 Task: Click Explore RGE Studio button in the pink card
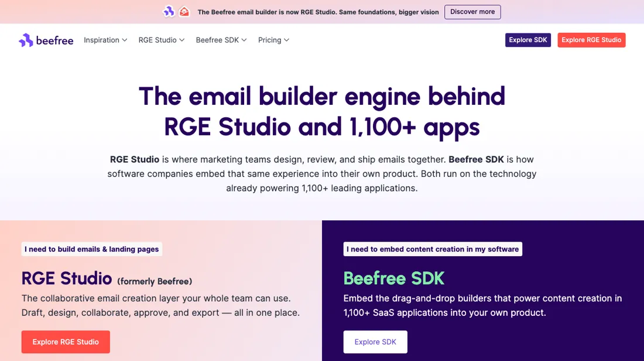(x=66, y=342)
